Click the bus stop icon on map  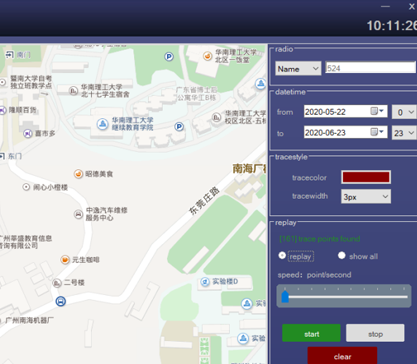60,301
